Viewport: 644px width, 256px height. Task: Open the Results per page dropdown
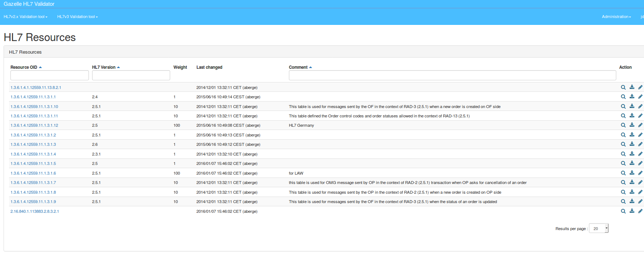tap(599, 229)
